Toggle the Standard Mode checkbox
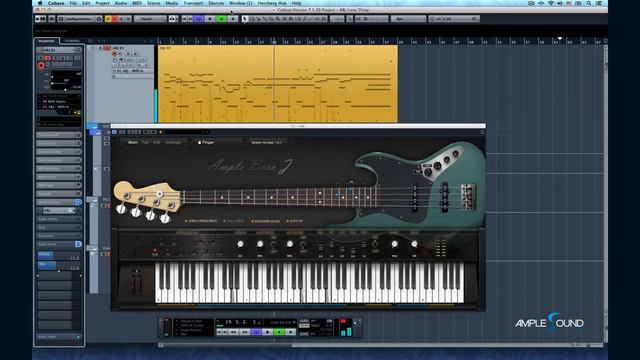The width and height of the screenshot is (640, 360). click(266, 221)
